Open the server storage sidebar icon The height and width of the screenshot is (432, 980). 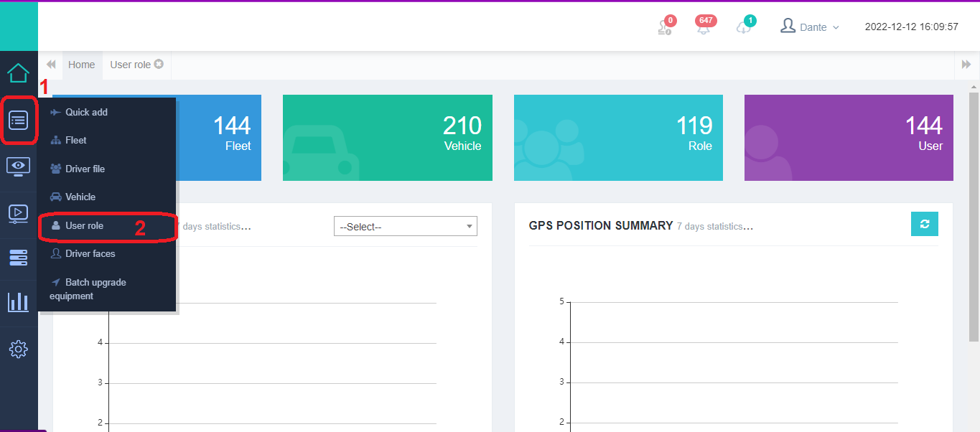click(19, 258)
